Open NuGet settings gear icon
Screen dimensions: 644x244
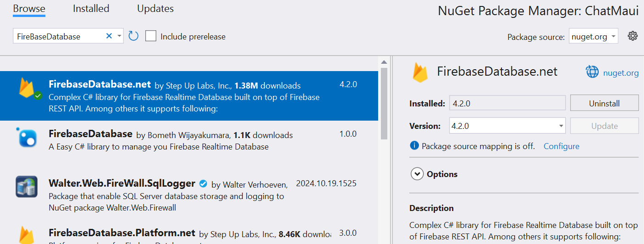pyautogui.click(x=633, y=36)
